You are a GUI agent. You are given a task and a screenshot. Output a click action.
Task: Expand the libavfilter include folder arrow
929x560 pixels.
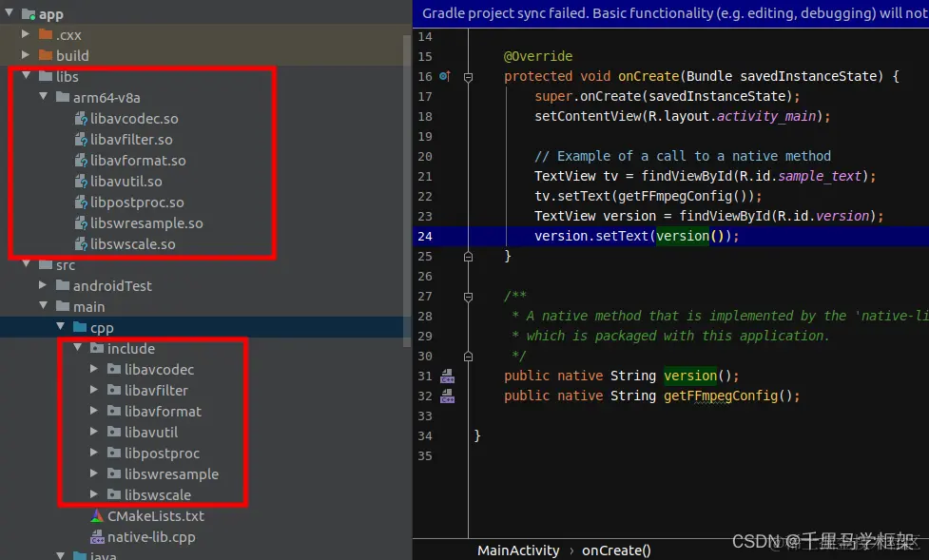93,389
